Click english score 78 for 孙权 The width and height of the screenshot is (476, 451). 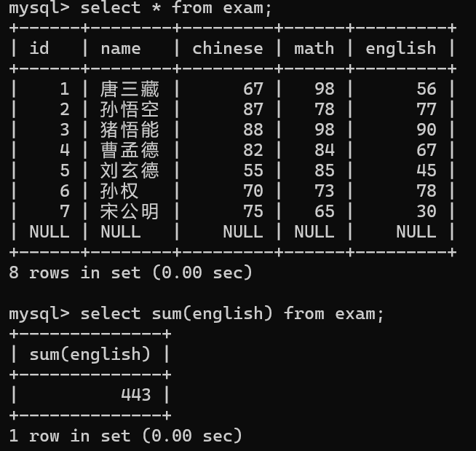point(427,191)
